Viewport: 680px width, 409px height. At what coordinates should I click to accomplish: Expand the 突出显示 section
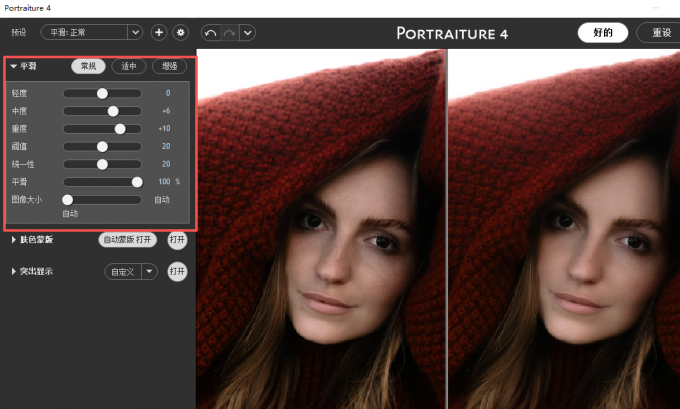pyautogui.click(x=14, y=271)
